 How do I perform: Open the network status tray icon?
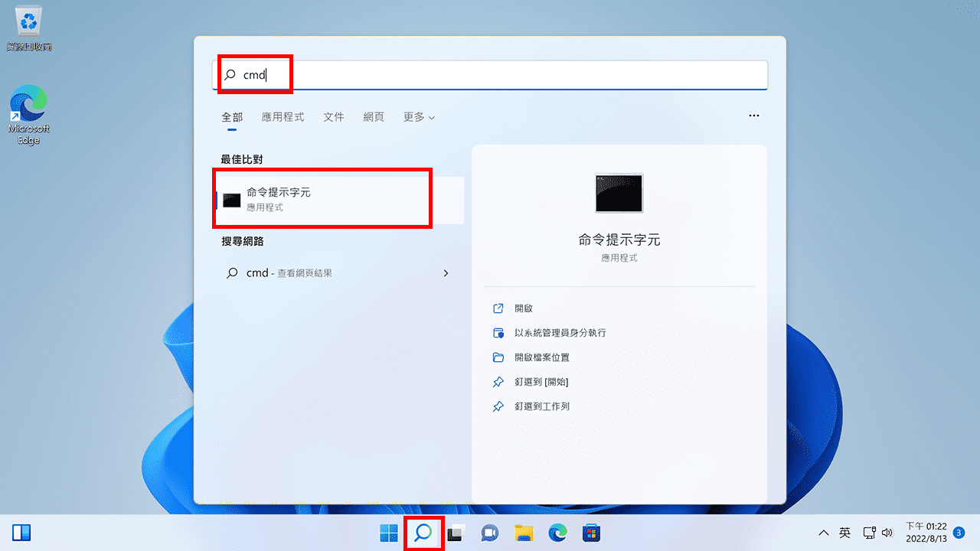869,533
